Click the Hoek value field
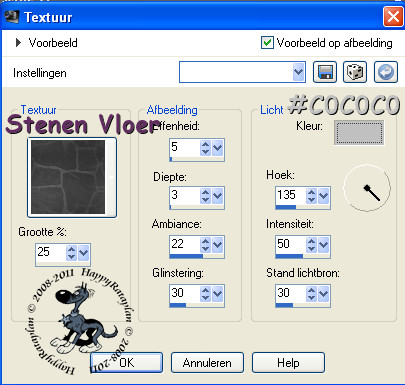 (x=291, y=196)
